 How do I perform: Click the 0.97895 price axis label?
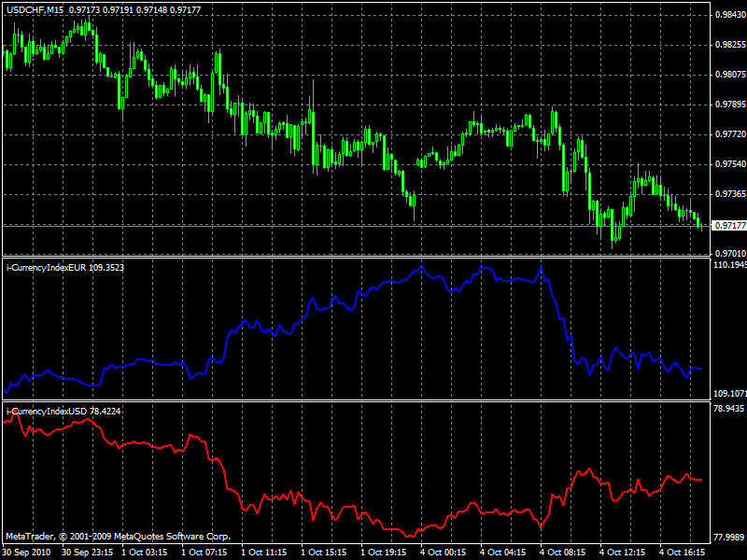point(730,105)
